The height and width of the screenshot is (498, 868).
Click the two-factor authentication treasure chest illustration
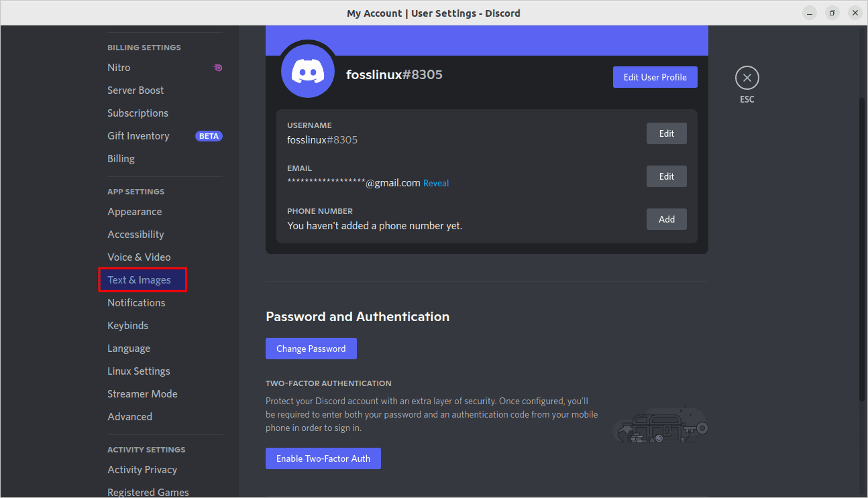[x=660, y=424]
